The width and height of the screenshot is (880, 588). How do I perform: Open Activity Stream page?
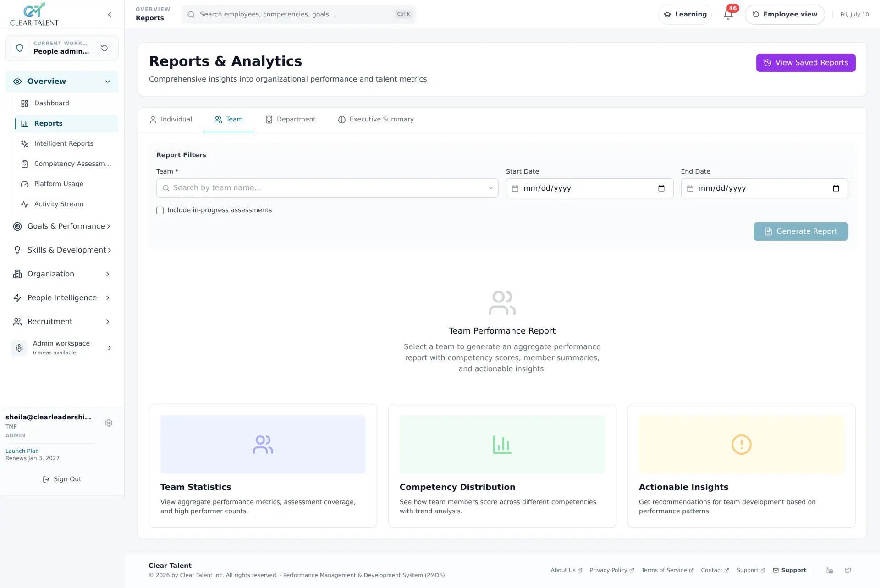pyautogui.click(x=66, y=204)
